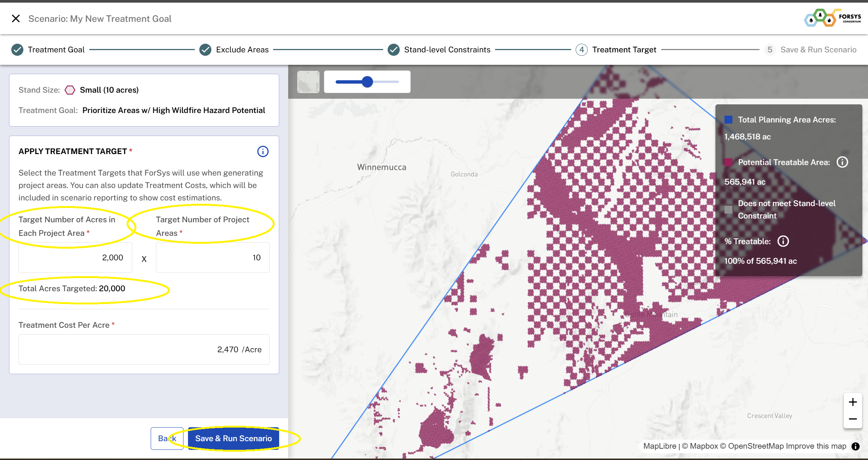Image resolution: width=868 pixels, height=460 pixels.
Task: Close the scenario with the X icon
Action: pyautogui.click(x=15, y=18)
